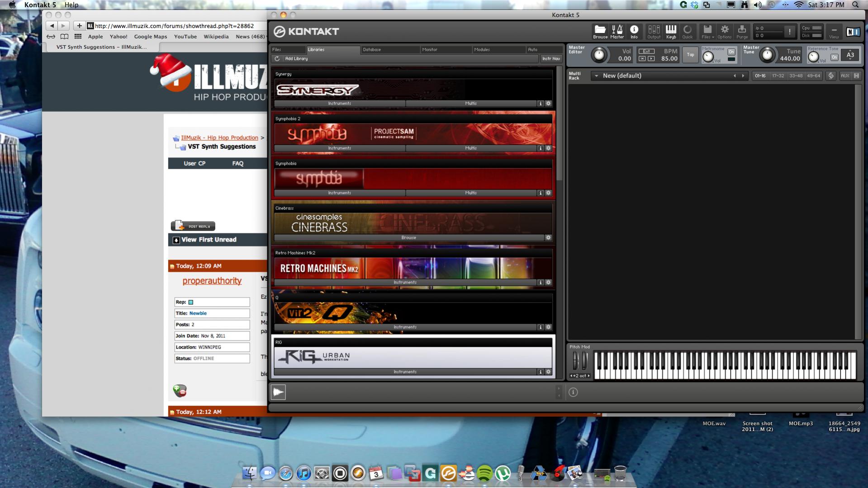Viewport: 868px width, 488px height.
Task: Click Post Reply button in browser window
Action: 193,226
